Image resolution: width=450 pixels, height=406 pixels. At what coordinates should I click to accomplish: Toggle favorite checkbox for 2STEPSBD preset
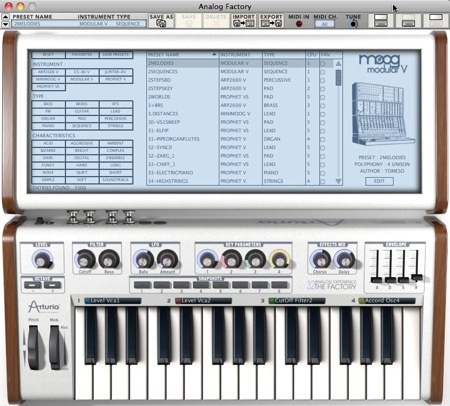click(322, 80)
